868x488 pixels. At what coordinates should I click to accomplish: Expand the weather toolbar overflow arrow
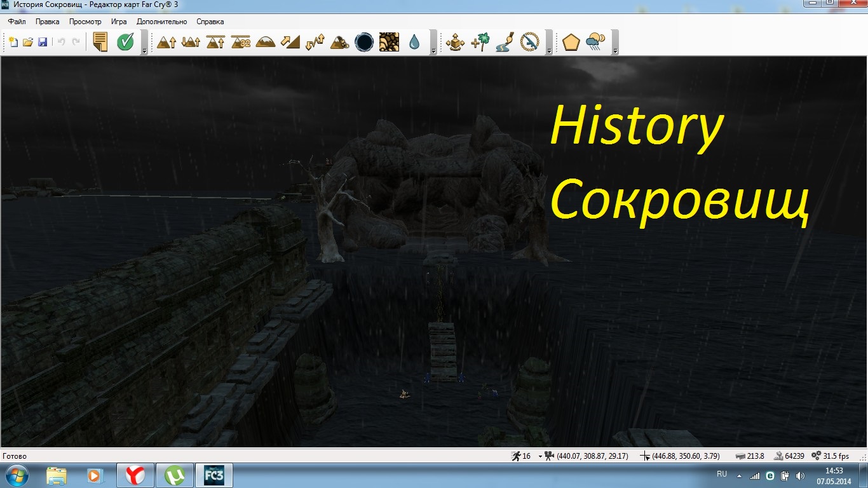pyautogui.click(x=615, y=43)
